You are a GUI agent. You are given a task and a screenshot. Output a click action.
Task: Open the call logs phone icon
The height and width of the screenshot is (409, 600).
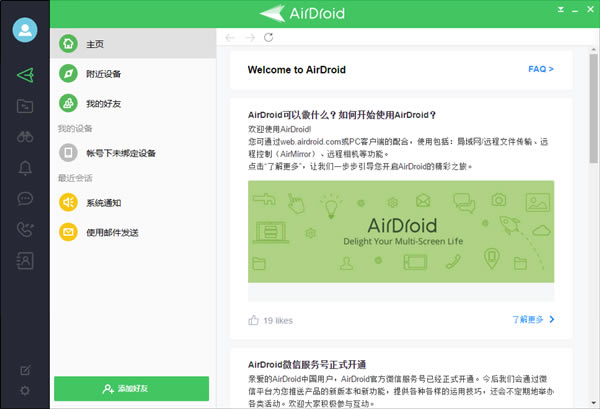click(25, 230)
